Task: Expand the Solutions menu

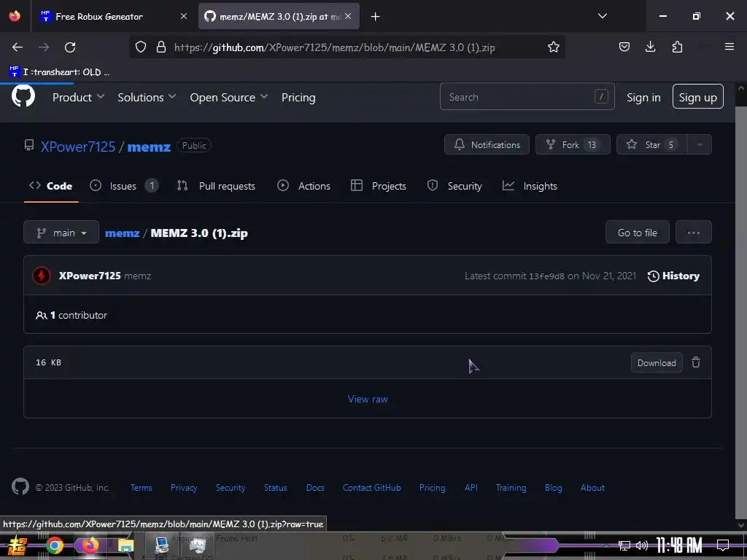Action: [147, 97]
